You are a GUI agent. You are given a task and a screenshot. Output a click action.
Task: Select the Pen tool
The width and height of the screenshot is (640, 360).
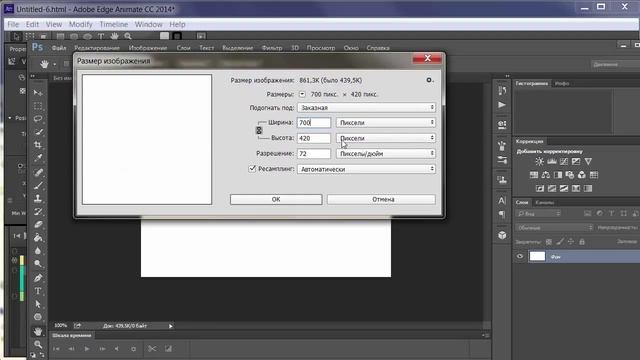(38, 278)
